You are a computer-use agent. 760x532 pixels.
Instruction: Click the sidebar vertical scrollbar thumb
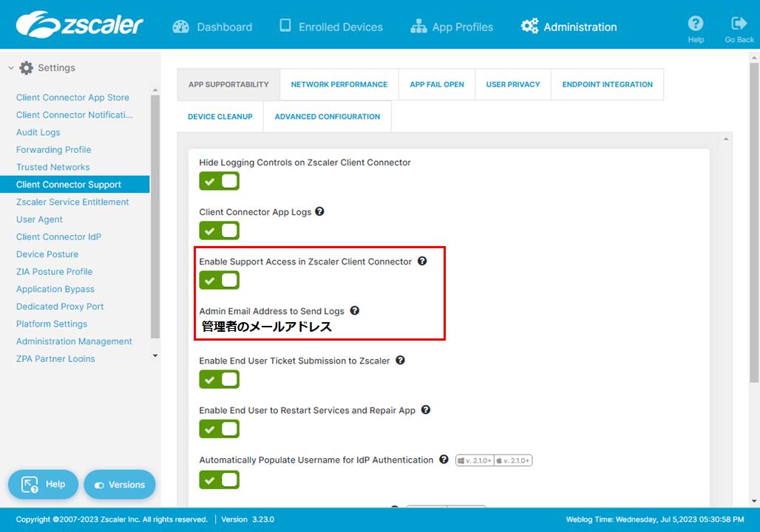[155, 216]
